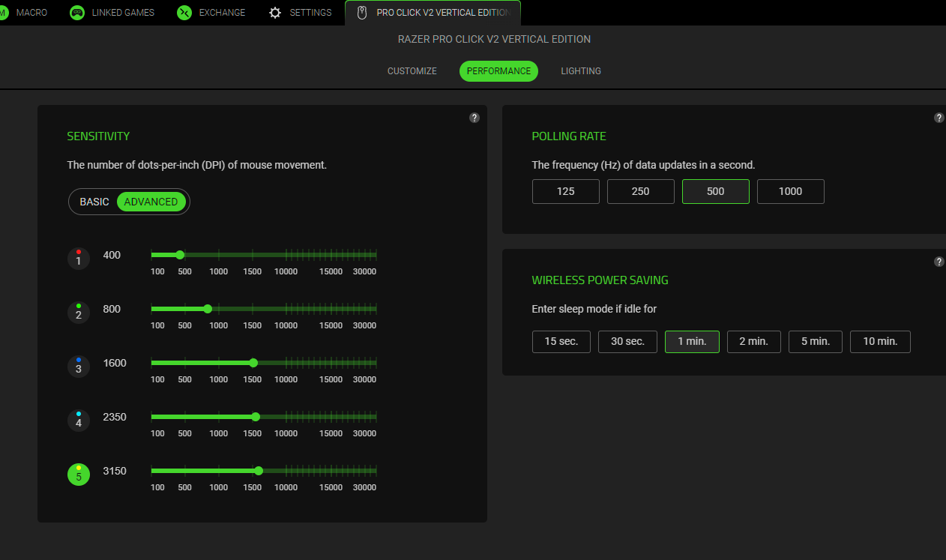Click the 800 DPI value of stage 2

(x=112, y=309)
